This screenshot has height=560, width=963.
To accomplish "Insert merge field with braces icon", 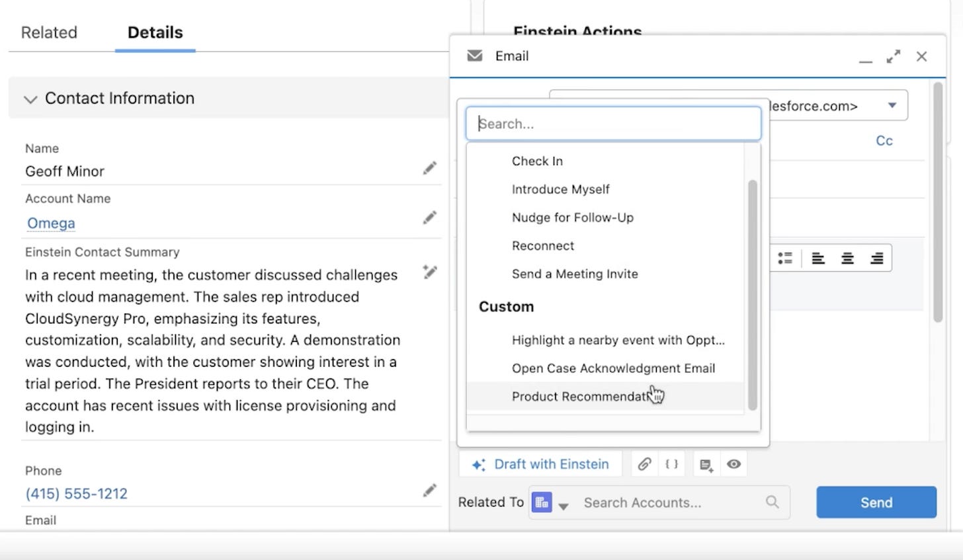I will coord(671,464).
